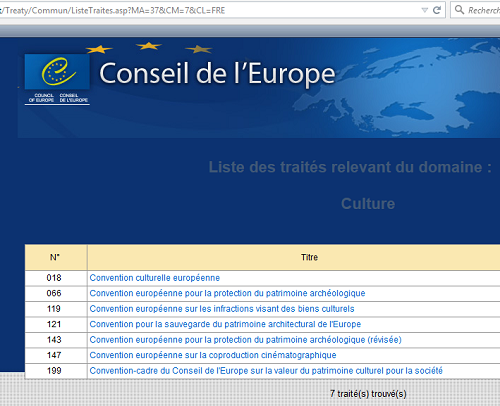Focus the URL address bar
The image size is (500, 406).
pyautogui.click(x=213, y=10)
